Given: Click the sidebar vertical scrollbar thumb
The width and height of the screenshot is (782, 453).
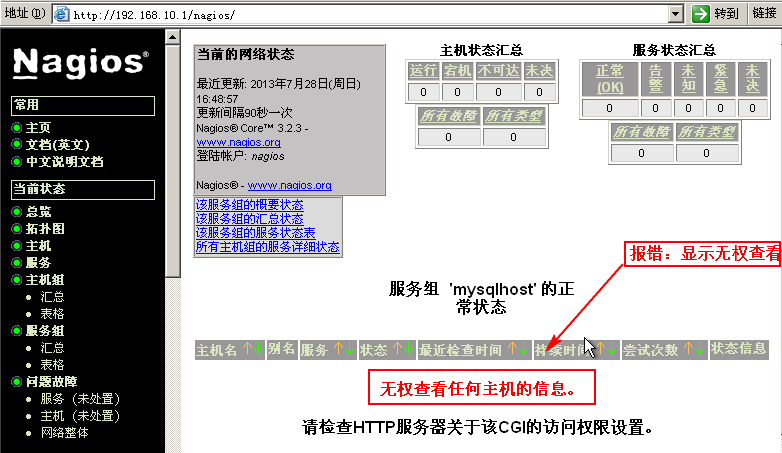Looking at the screenshot, I should click(173, 161).
